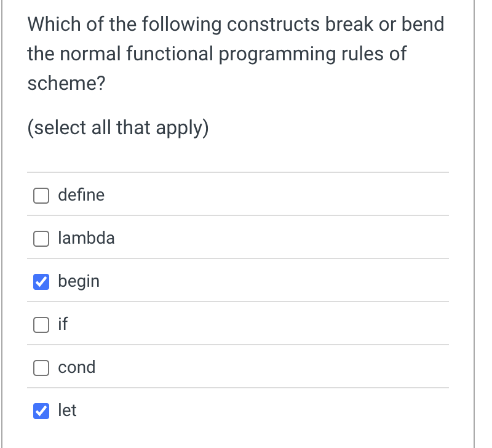This screenshot has height=448, width=492.
Task: Click the label text 'cond'
Action: pos(76,367)
